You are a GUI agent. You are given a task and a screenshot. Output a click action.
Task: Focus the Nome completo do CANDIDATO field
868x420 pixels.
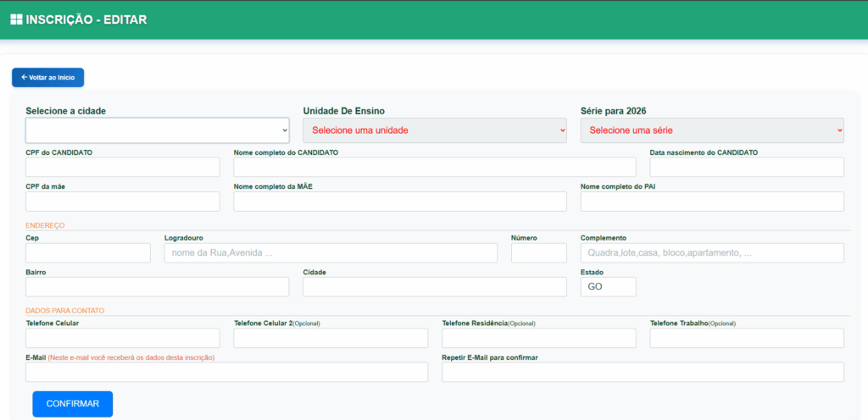click(434, 167)
